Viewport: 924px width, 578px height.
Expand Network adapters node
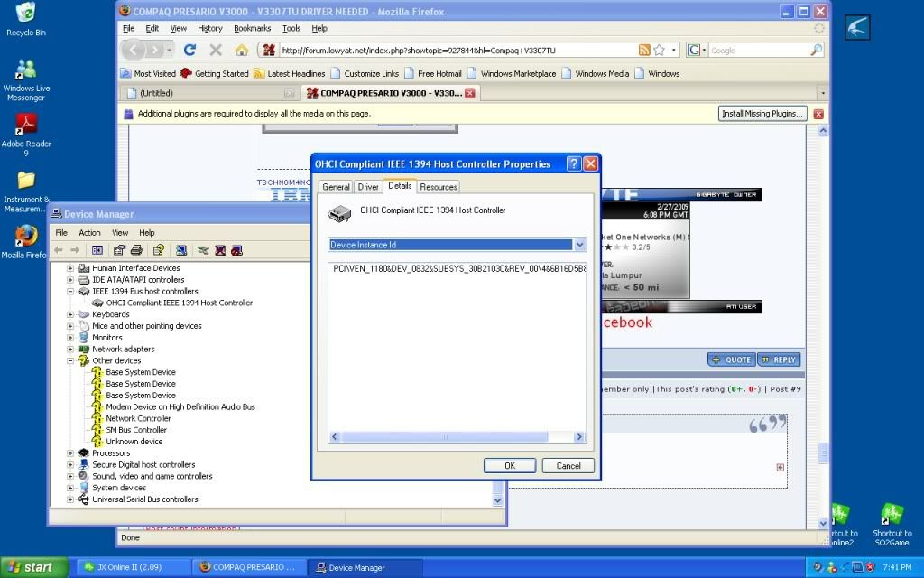pos(70,350)
